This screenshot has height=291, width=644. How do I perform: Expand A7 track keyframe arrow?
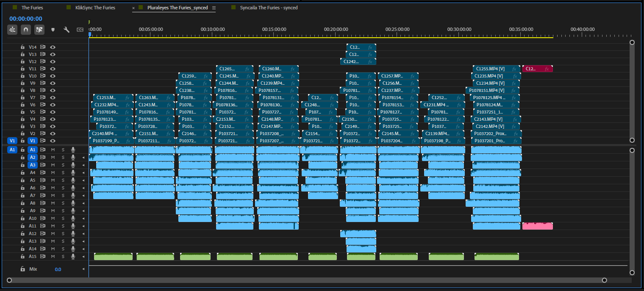(83, 195)
